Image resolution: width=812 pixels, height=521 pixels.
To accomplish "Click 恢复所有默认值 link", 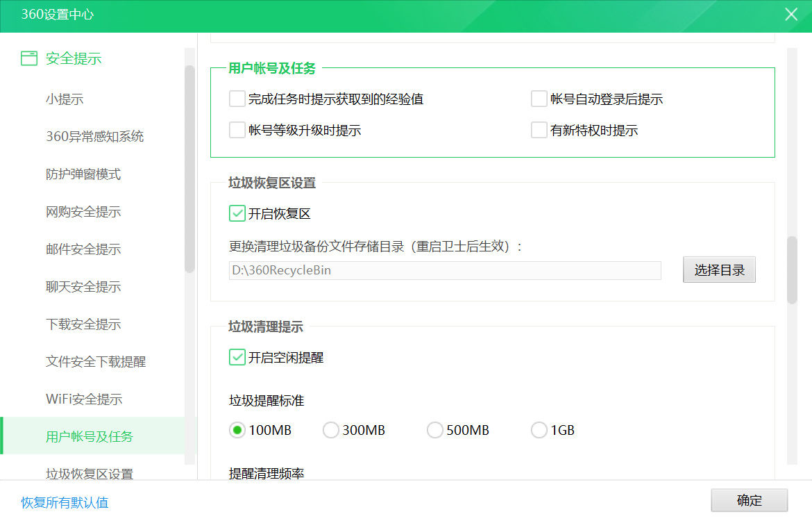I will [x=65, y=502].
